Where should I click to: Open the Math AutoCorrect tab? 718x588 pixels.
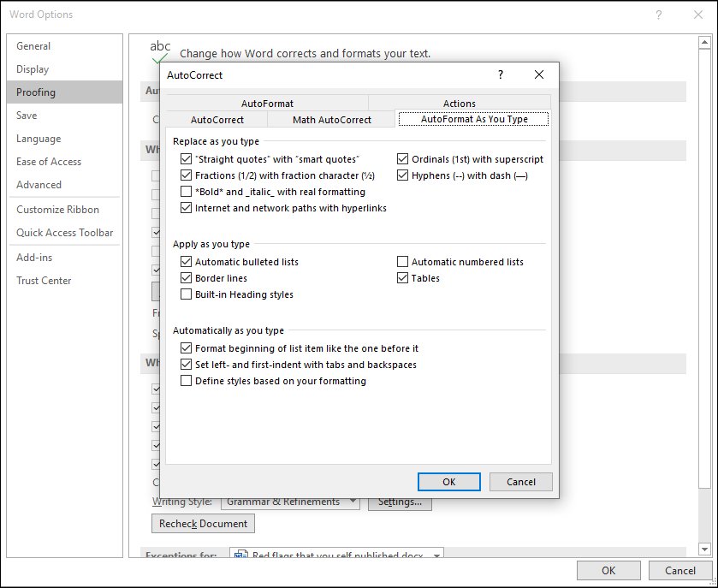pos(331,120)
